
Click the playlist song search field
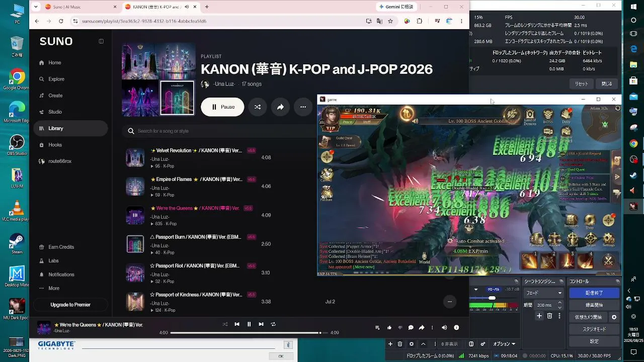[221, 131]
